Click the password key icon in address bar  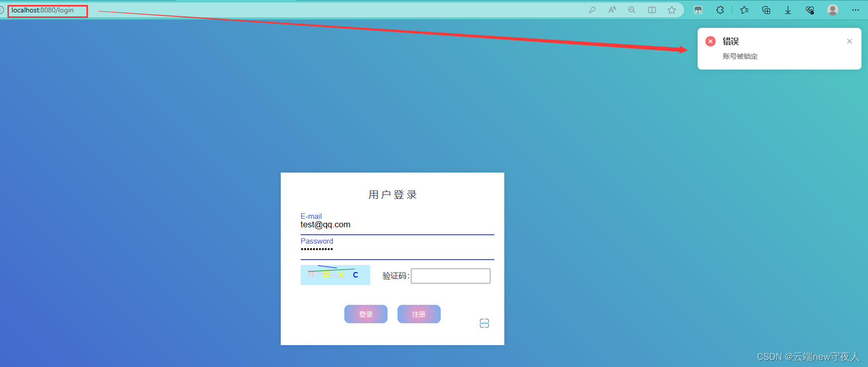592,10
